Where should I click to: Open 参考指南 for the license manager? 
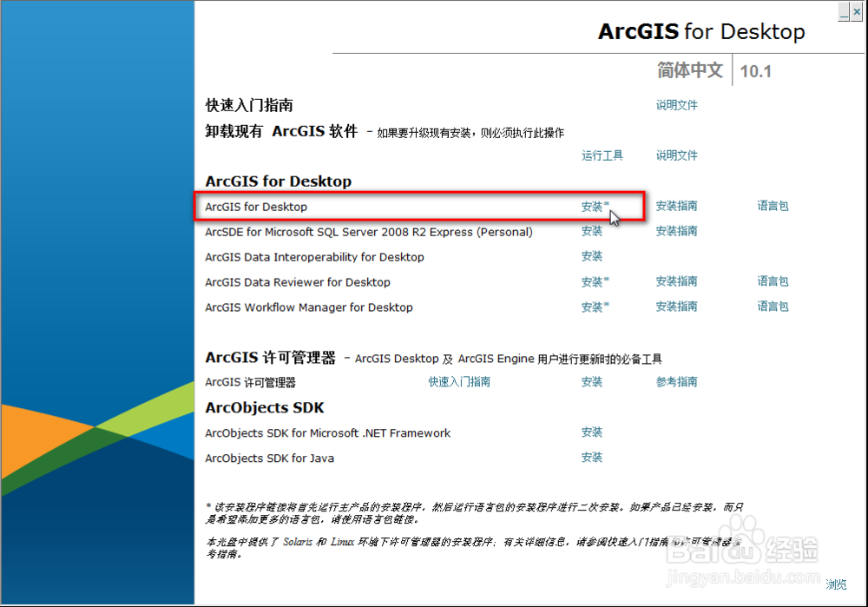pos(676,382)
